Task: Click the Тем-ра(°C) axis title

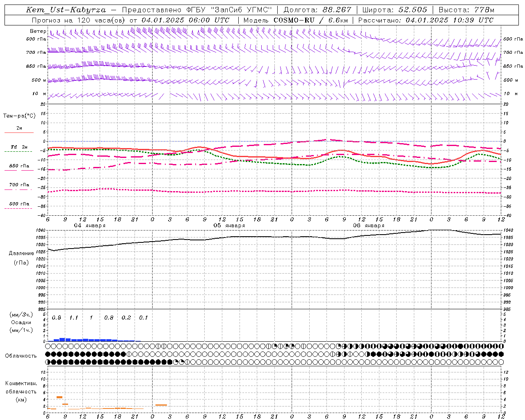Action: point(19,116)
